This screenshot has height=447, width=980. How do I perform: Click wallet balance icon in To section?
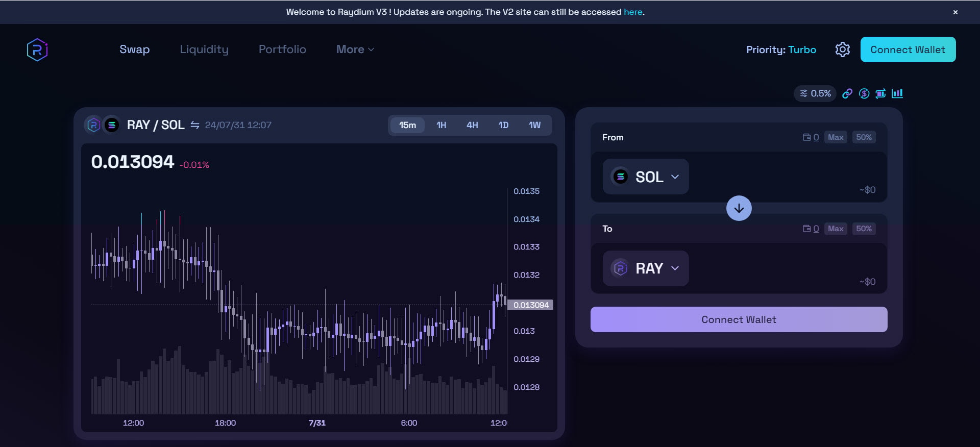807,229
